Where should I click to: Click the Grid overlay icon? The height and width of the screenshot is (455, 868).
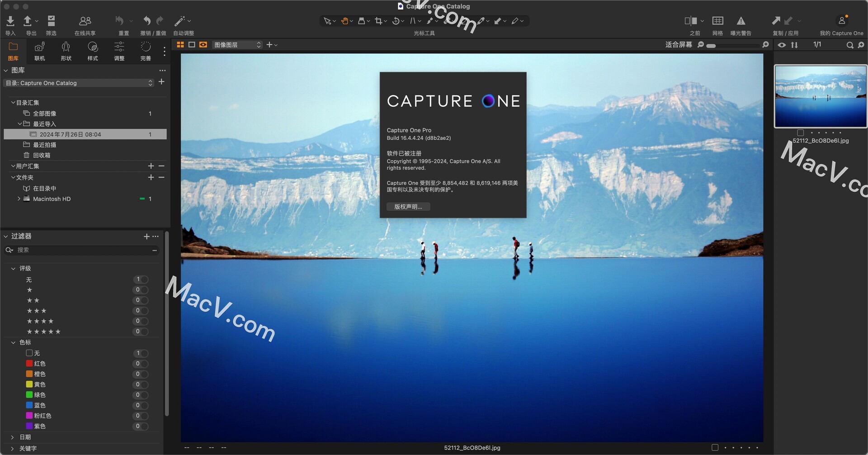717,20
